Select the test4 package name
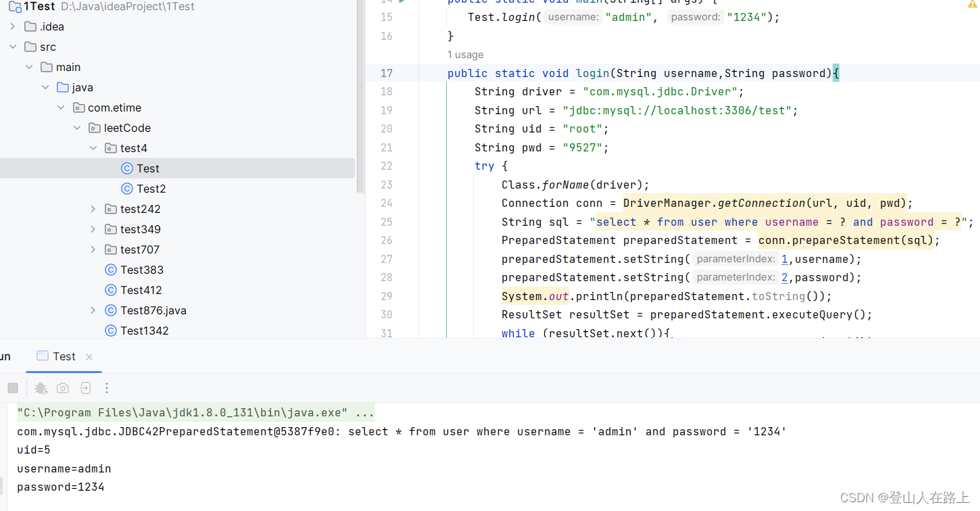 click(134, 148)
